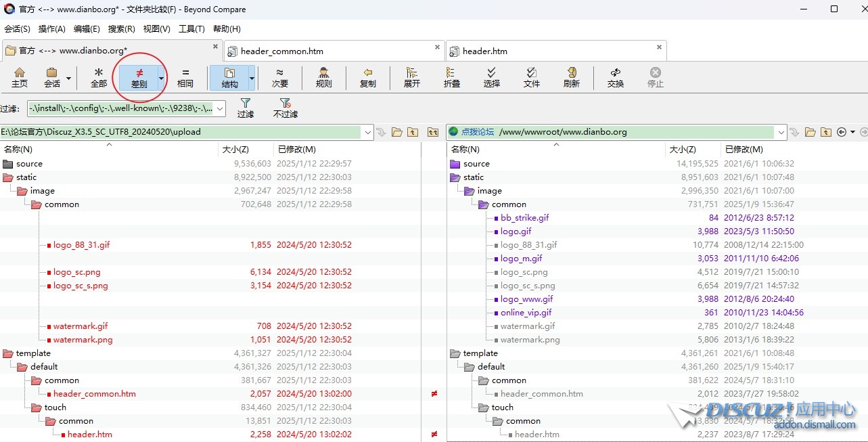This screenshot has height=442, width=868.
Task: Select logo_www.gif in the right pane
Action: tap(526, 299)
